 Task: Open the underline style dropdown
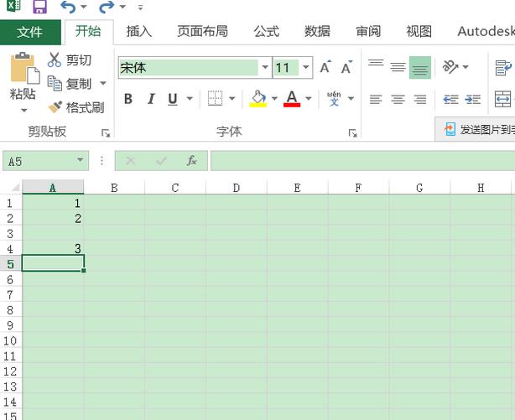[x=190, y=98]
